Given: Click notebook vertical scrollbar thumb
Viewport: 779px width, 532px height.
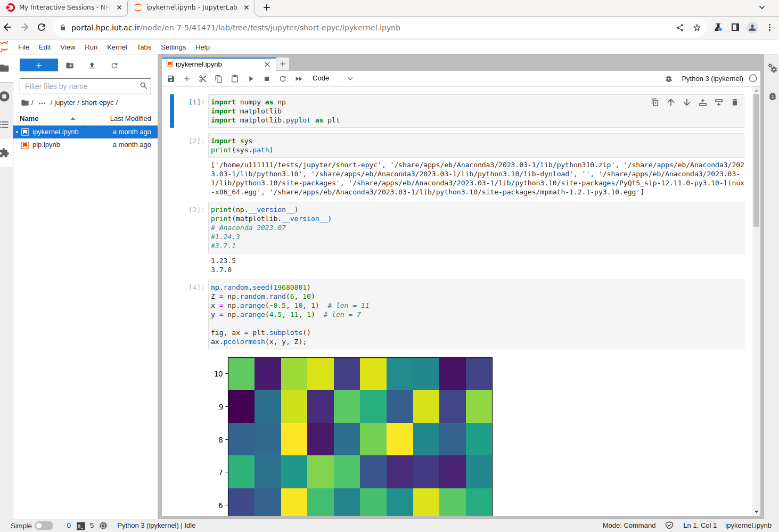Looking at the screenshot, I should [x=756, y=160].
